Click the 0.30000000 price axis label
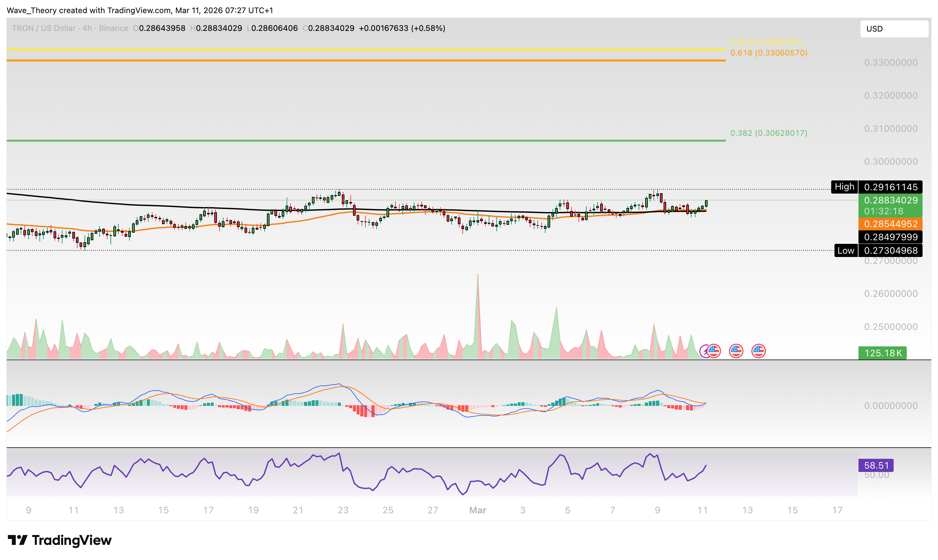Viewport: 938px width, 560px height. [x=890, y=161]
